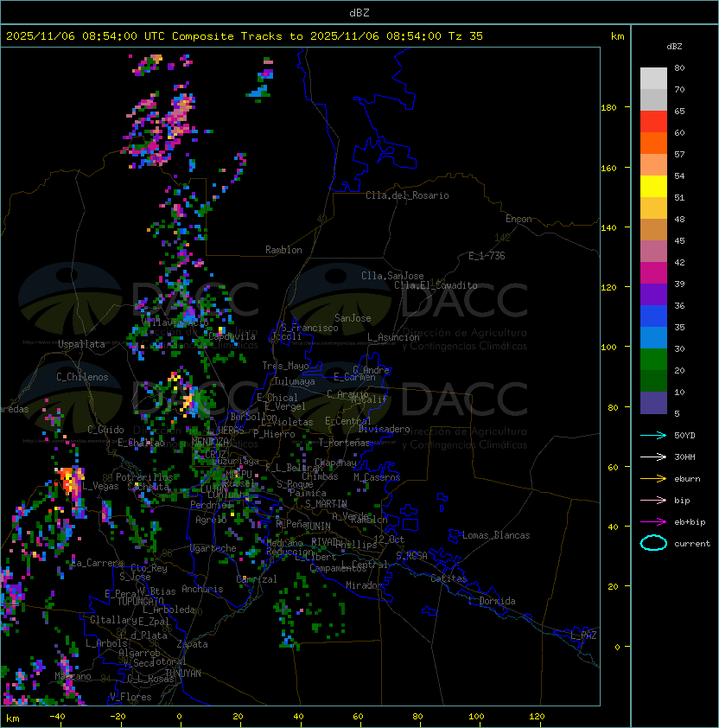Click the Composite Tracks timestamp header
The image size is (719, 728).
(245, 35)
